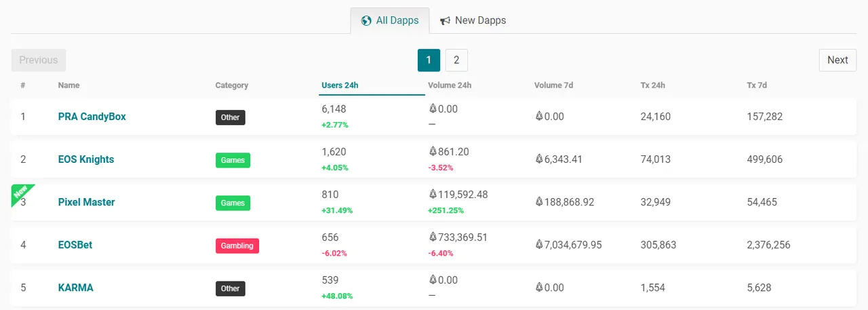Click the 74,013 Tx 24h value

tap(656, 159)
